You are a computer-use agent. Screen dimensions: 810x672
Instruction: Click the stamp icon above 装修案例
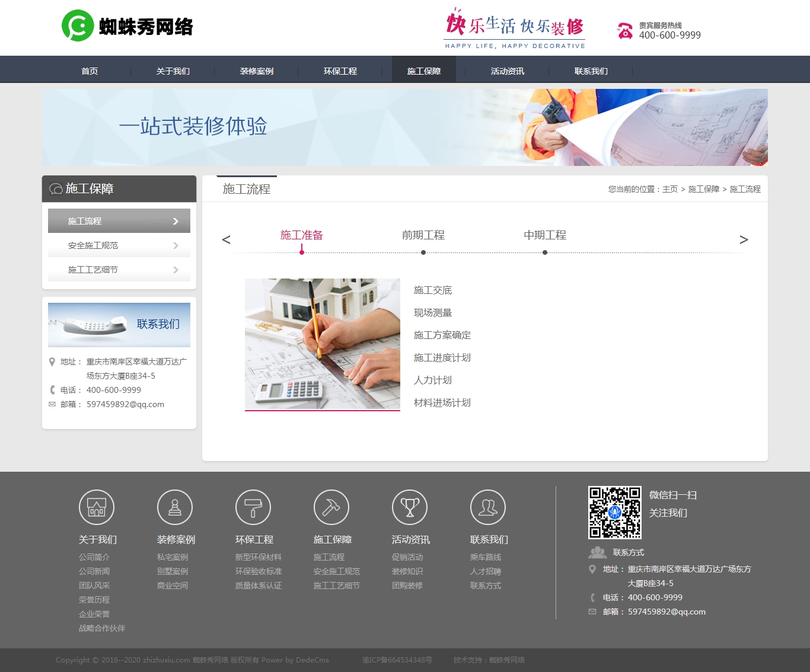(175, 508)
